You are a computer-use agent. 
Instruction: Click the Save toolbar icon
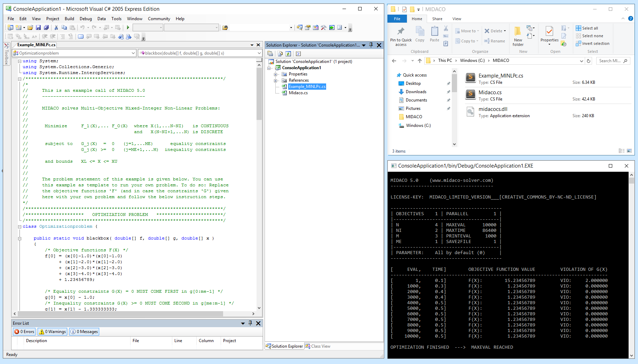click(x=38, y=27)
